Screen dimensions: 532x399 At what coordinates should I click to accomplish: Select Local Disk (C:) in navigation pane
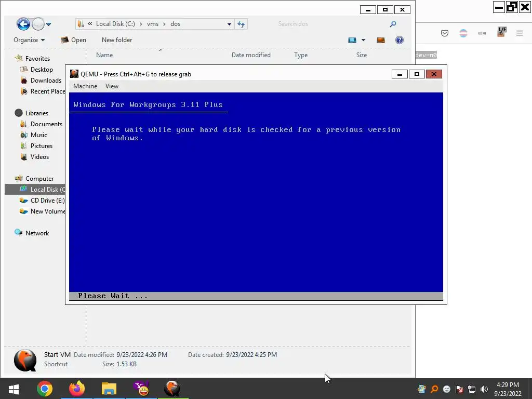point(35,189)
